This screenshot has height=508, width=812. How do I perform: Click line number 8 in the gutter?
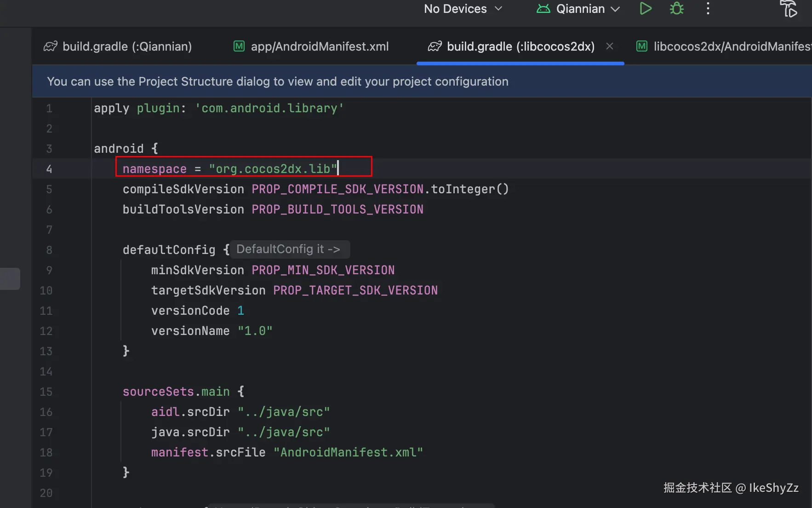pyautogui.click(x=49, y=250)
